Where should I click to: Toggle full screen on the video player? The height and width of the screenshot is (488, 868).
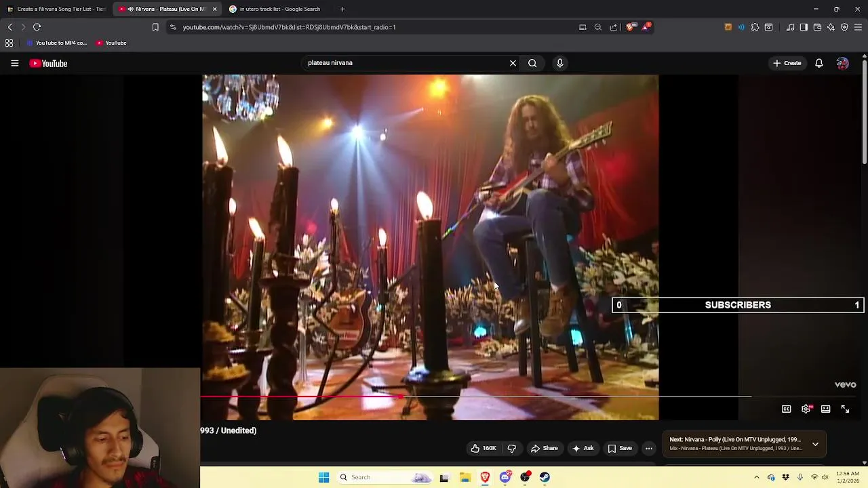pos(845,409)
